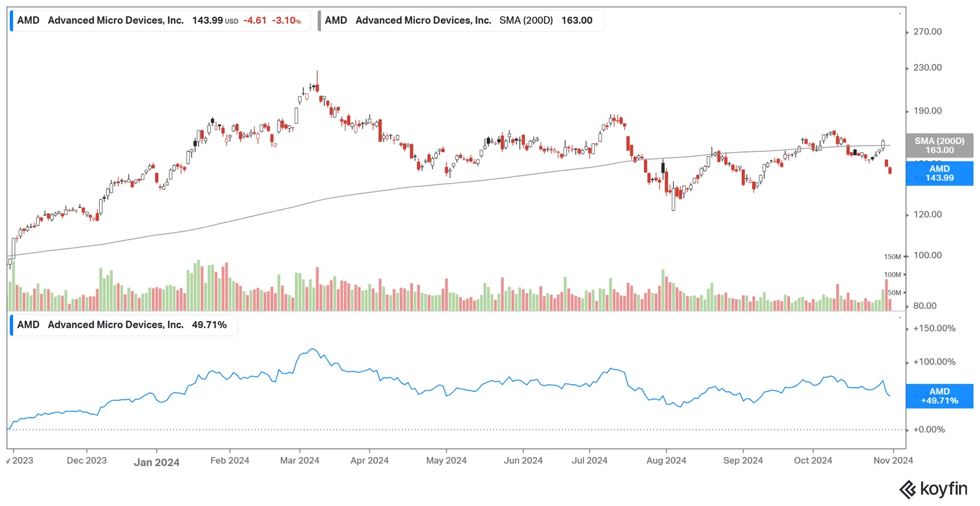Click the Apr 2024 date label
The width and height of the screenshot is (980, 506).
click(369, 461)
